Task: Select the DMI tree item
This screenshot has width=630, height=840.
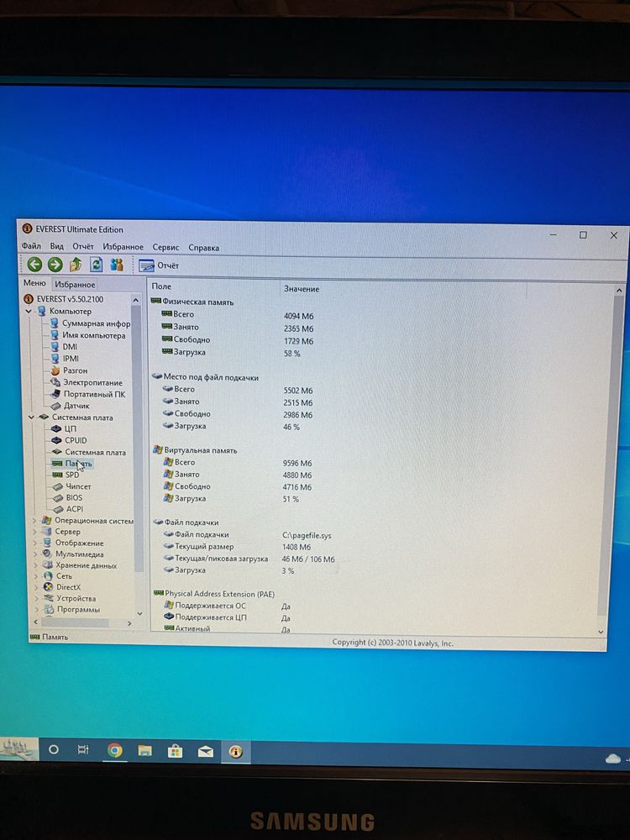Action: (x=64, y=347)
